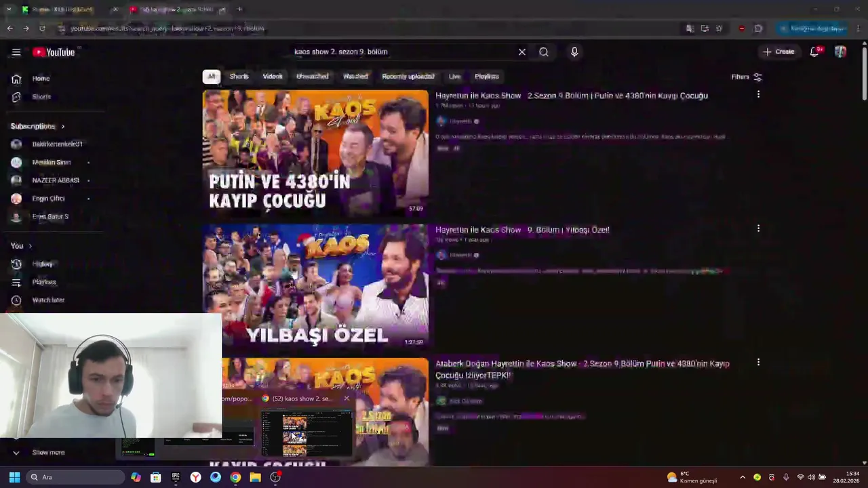
Task: Reload the page
Action: point(42,28)
